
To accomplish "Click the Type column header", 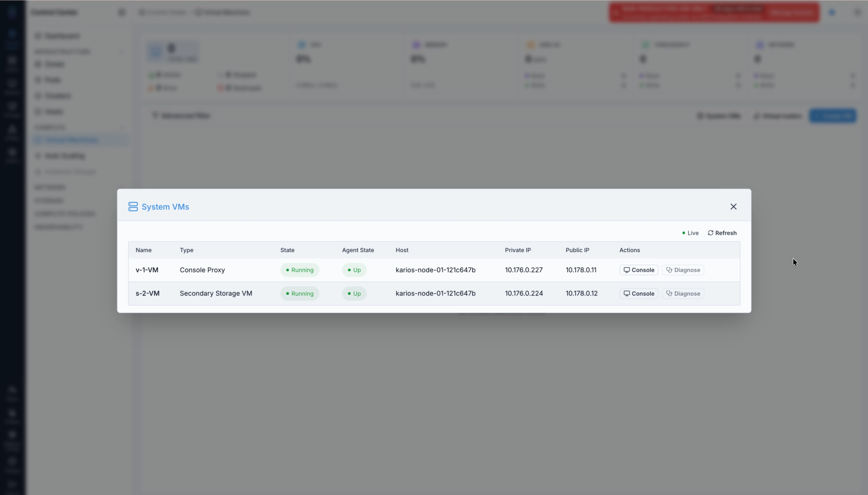I will pos(186,250).
